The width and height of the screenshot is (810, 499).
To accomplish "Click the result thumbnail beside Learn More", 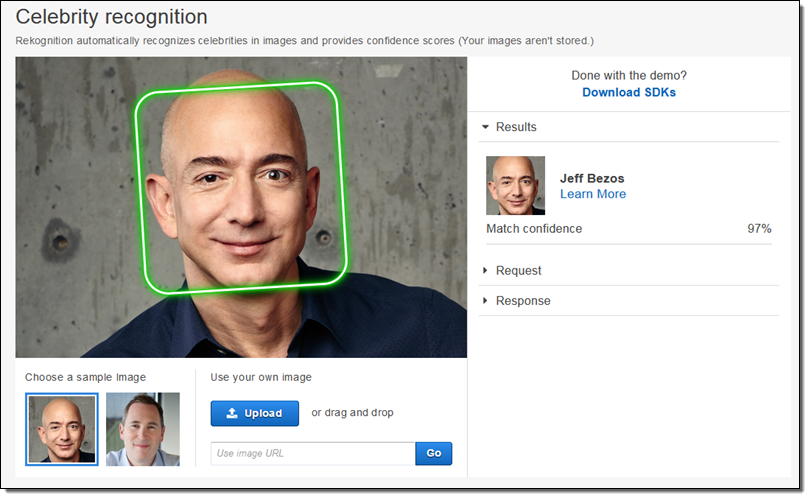I will point(515,185).
